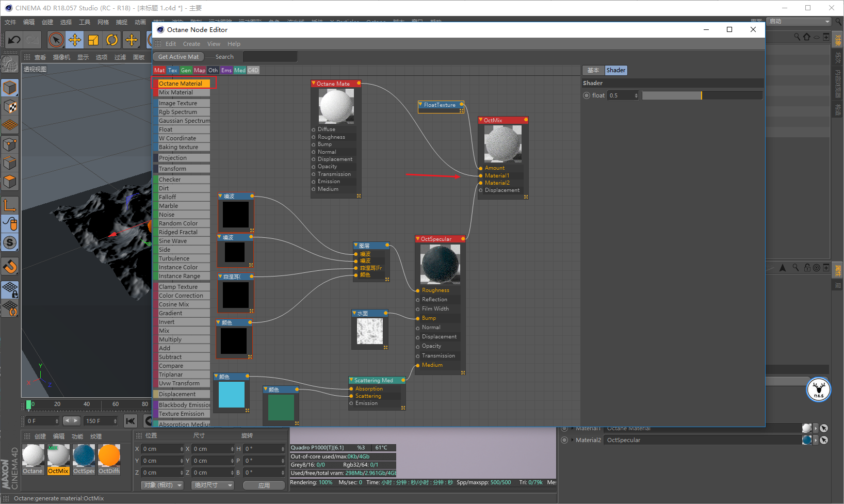Open the Create menu in Node Editor
This screenshot has height=504, width=844.
pos(191,44)
